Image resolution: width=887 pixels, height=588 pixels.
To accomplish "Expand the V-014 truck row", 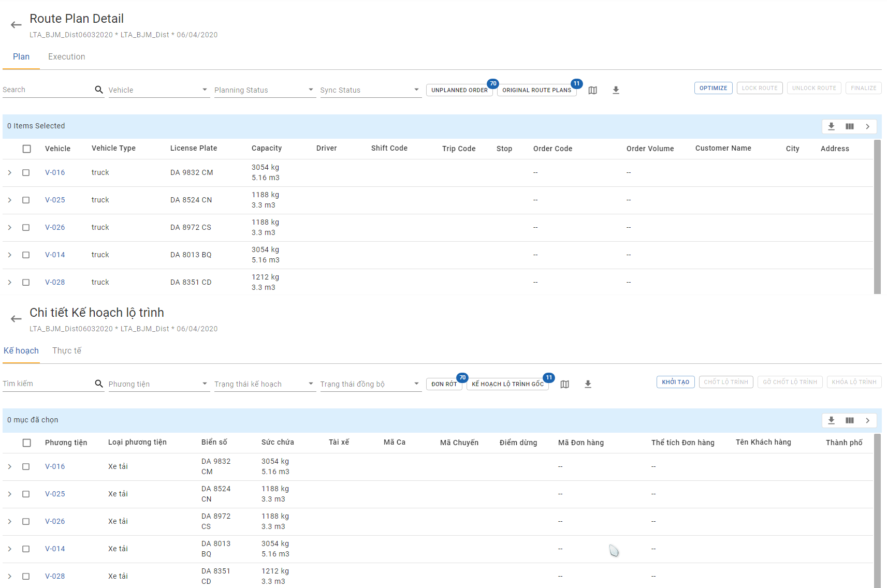I will coord(9,255).
